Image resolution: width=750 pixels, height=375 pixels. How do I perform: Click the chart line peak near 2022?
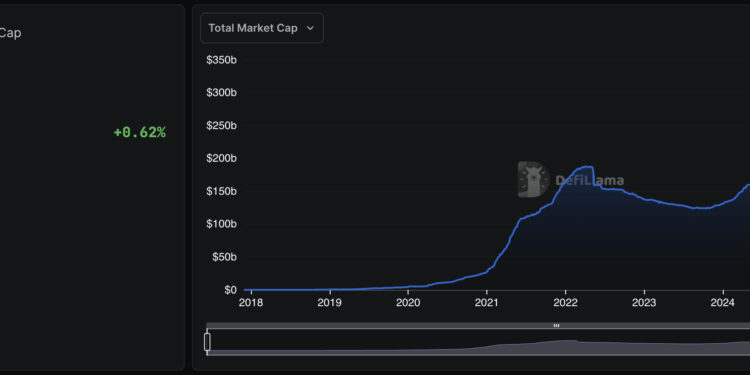(587, 167)
